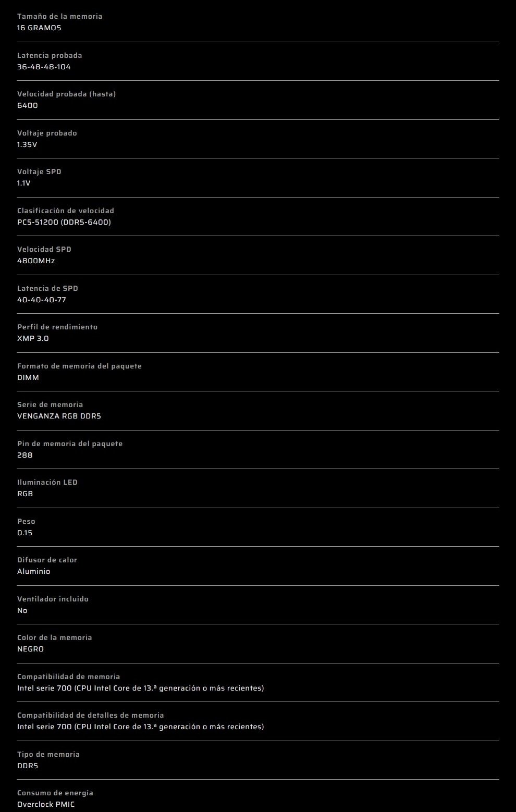Image resolution: width=516 pixels, height=812 pixels.
Task: Click the Aluminio heat spreader value
Action: [x=34, y=571]
